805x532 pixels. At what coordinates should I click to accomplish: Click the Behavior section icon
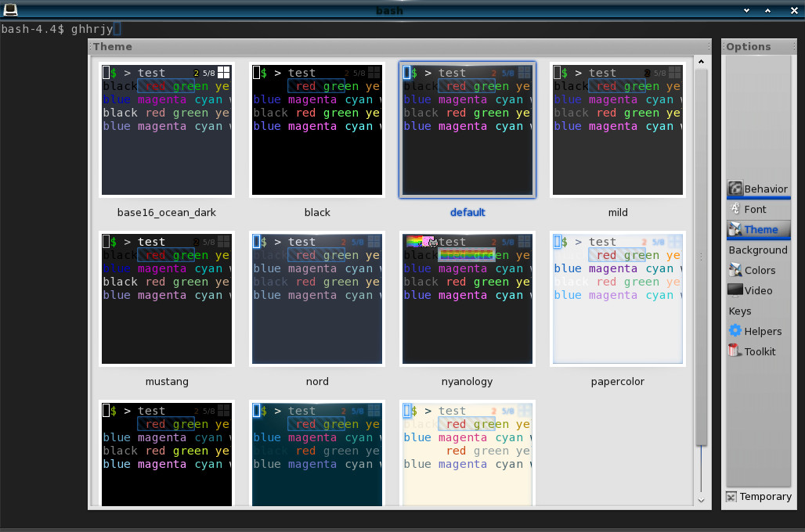(735, 189)
